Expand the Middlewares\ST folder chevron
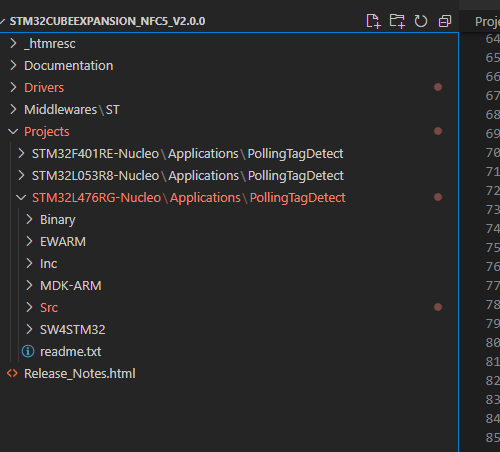500x452 pixels. (13, 109)
